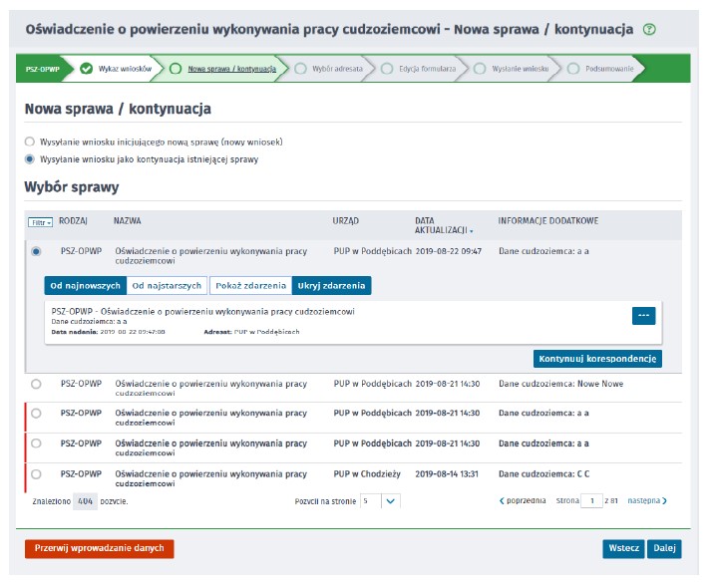Sort events by Od najstarszych
Viewport: 715px width, 588px height.
pos(167,286)
